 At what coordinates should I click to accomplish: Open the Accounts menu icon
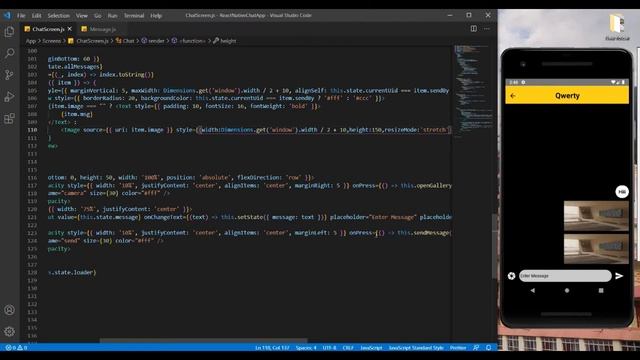point(9,310)
